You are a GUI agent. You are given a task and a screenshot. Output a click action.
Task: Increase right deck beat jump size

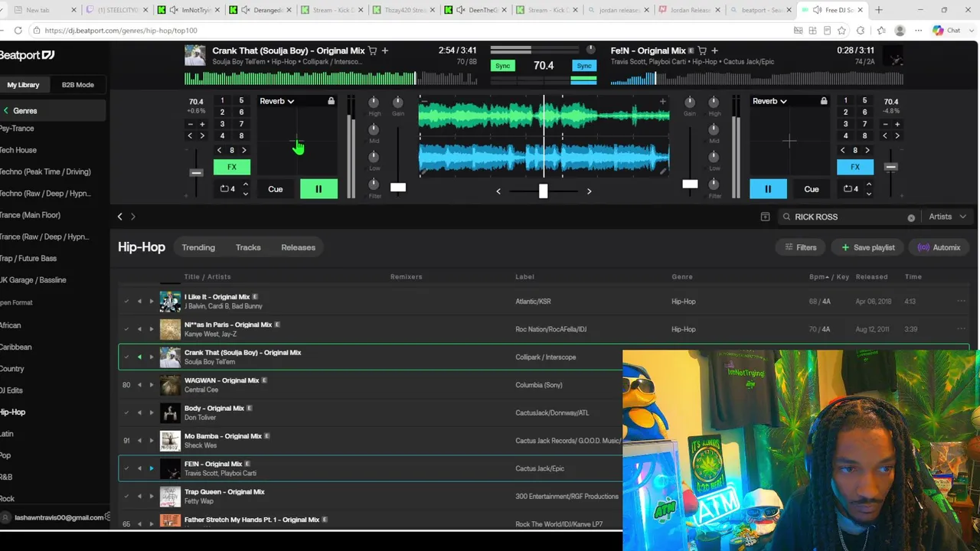tap(867, 150)
